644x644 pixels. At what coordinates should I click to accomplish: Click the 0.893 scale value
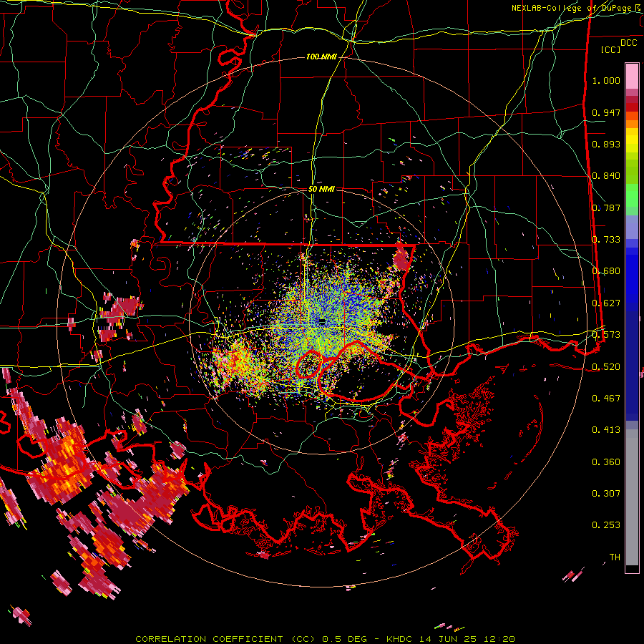(606, 144)
